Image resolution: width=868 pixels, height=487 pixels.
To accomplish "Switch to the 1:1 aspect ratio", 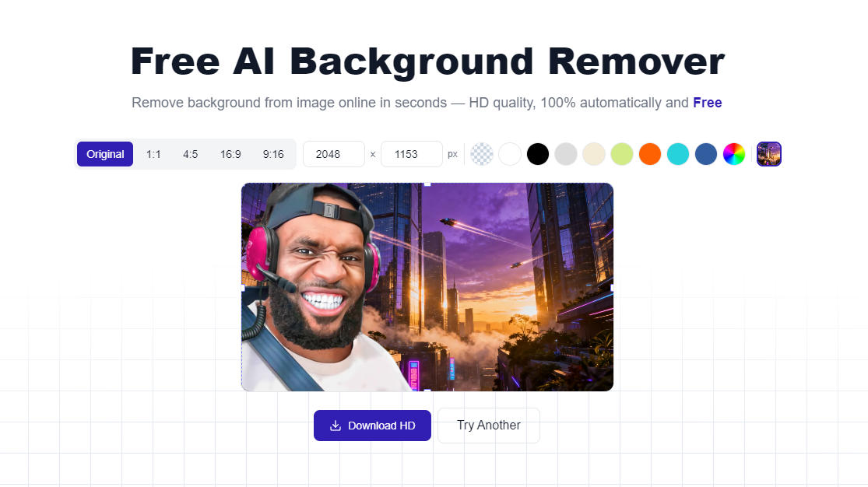I will pos(153,154).
